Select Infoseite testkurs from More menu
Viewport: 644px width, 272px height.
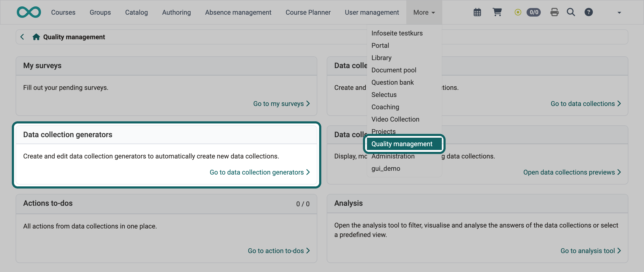coord(404,33)
